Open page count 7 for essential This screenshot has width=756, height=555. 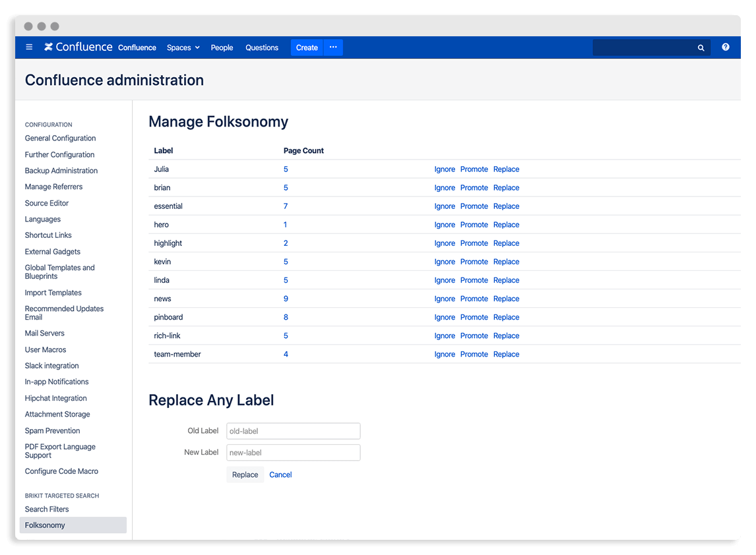click(286, 206)
